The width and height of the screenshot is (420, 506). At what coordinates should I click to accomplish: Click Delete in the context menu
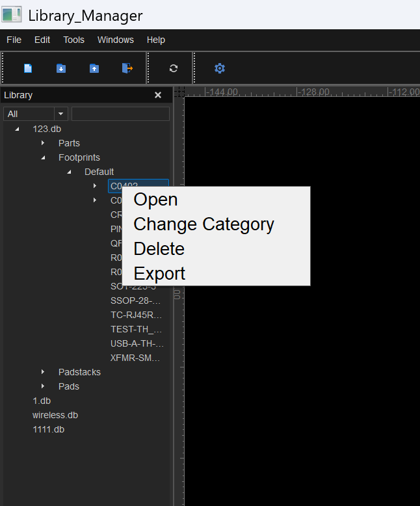tap(159, 249)
